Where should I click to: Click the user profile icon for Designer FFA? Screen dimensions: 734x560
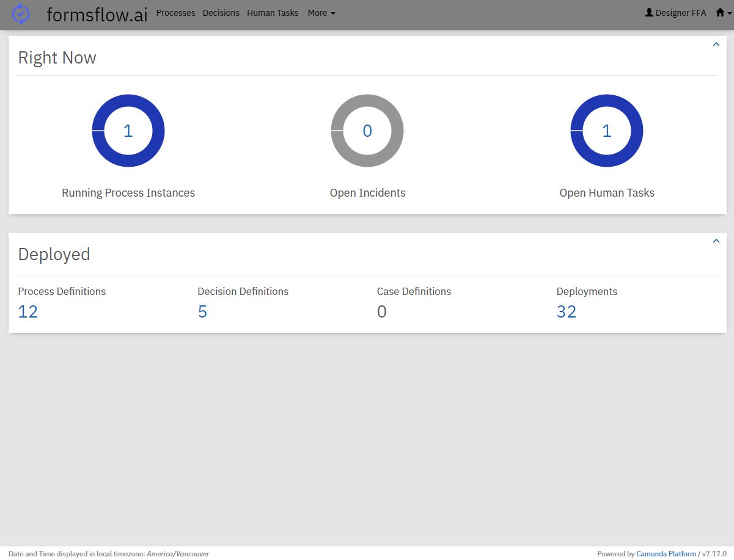pos(649,13)
